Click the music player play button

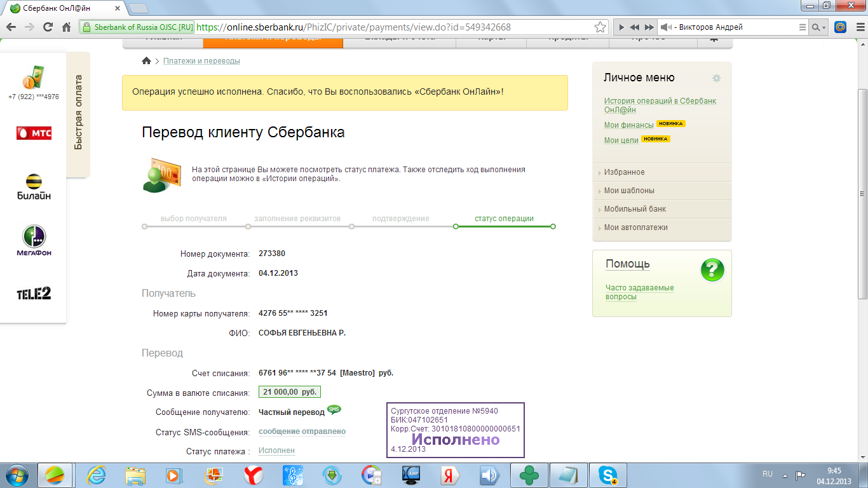[x=621, y=27]
